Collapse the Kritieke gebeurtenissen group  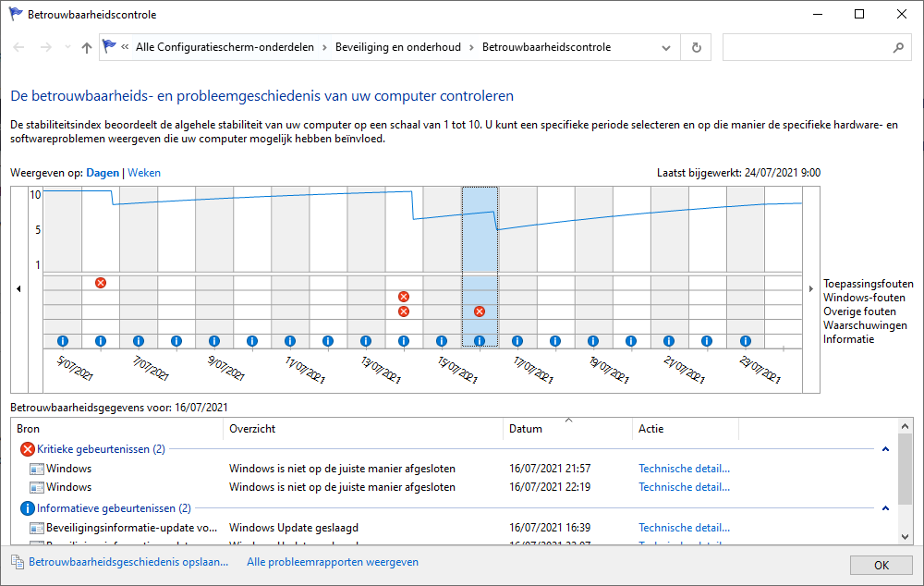click(885, 449)
